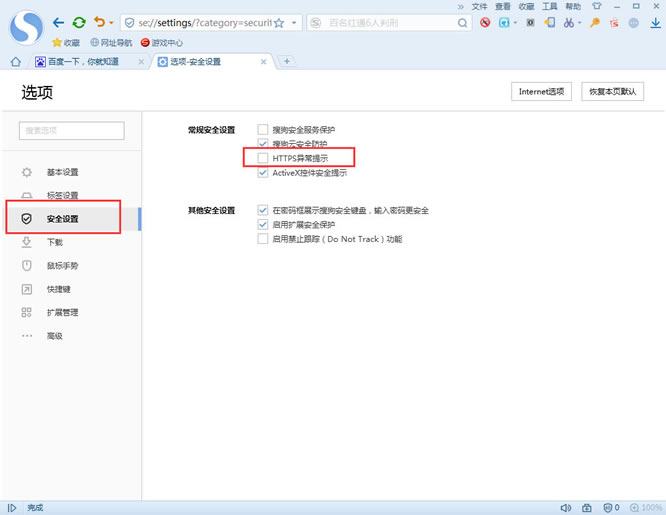Toggle 在密码框展示搜狗安全键盘 checkbox
Screen dimensions: 666x515
click(x=263, y=210)
